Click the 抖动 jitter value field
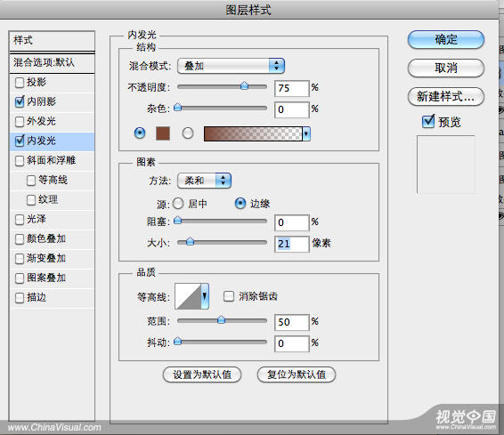 click(292, 344)
